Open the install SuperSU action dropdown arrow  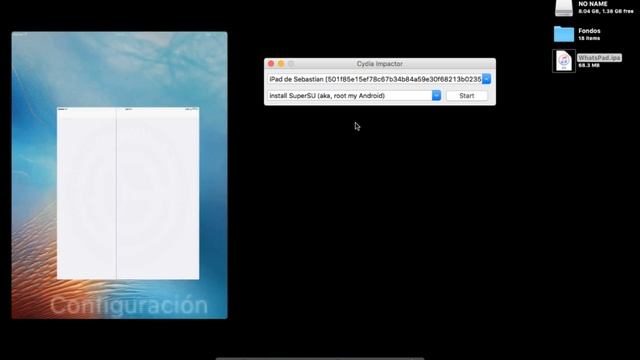(436, 96)
